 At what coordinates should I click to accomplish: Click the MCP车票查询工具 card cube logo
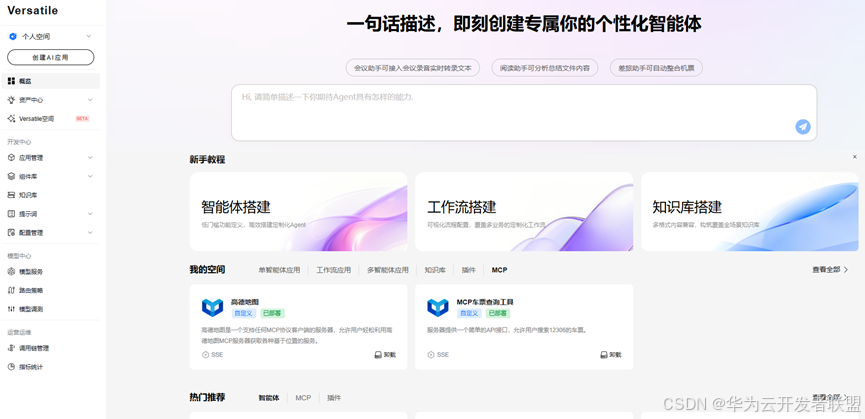[438, 308]
